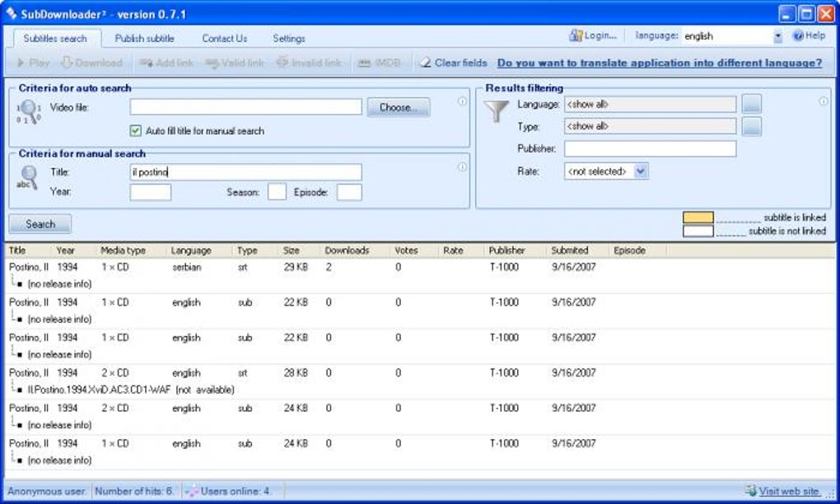Click the 28 KB size cell
Viewport: 840px width, 504px height.
click(x=296, y=373)
